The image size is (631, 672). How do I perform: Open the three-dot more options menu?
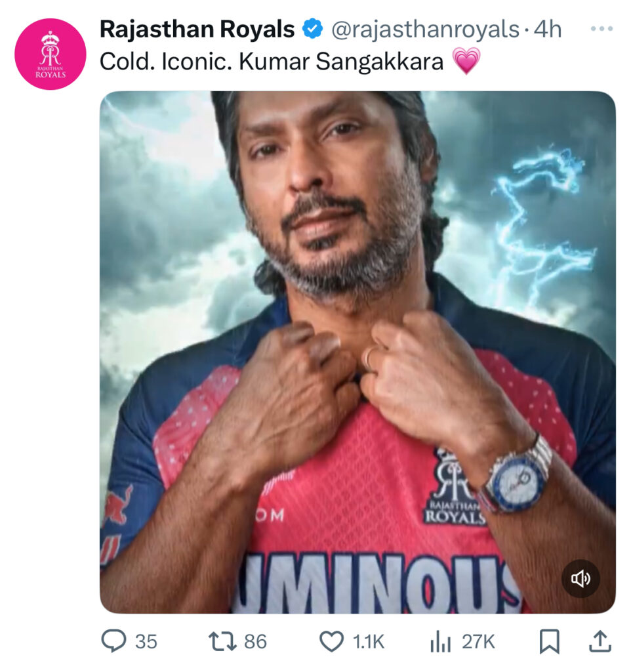(x=601, y=29)
